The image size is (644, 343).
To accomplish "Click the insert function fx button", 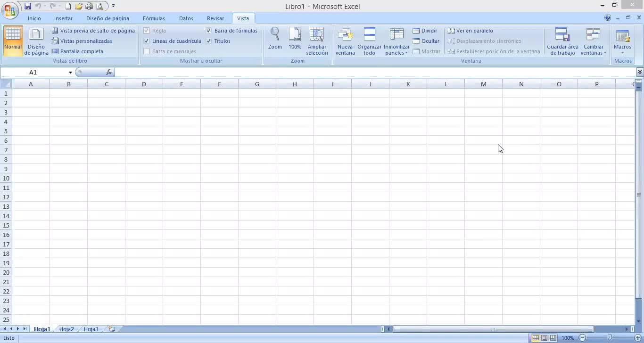I will (x=109, y=72).
